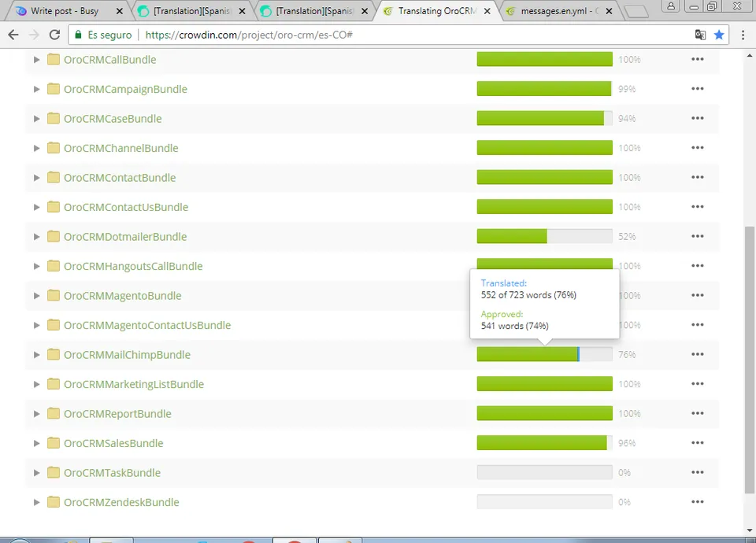Click the translate page icon in address bar

700,35
